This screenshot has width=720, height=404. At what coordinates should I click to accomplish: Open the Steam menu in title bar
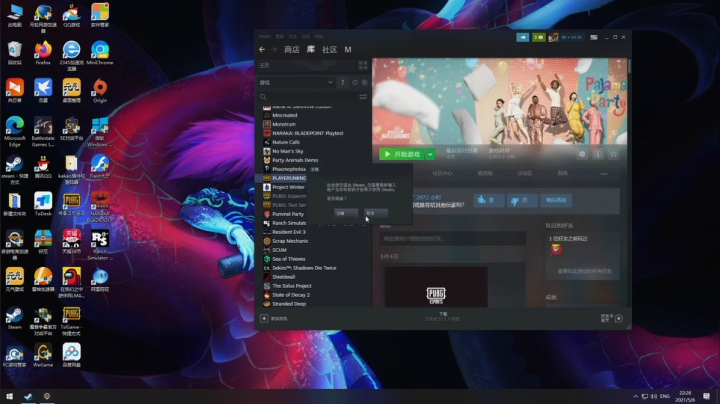click(x=264, y=36)
